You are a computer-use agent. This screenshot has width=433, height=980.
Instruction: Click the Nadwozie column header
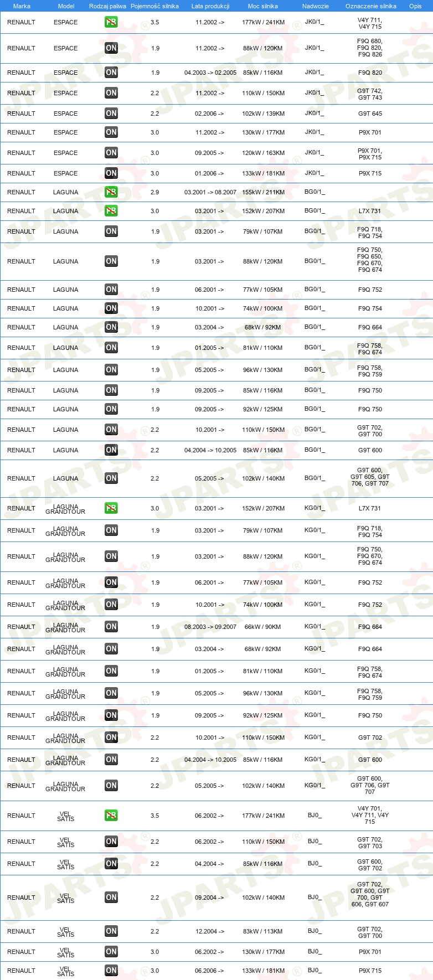pyautogui.click(x=316, y=6)
